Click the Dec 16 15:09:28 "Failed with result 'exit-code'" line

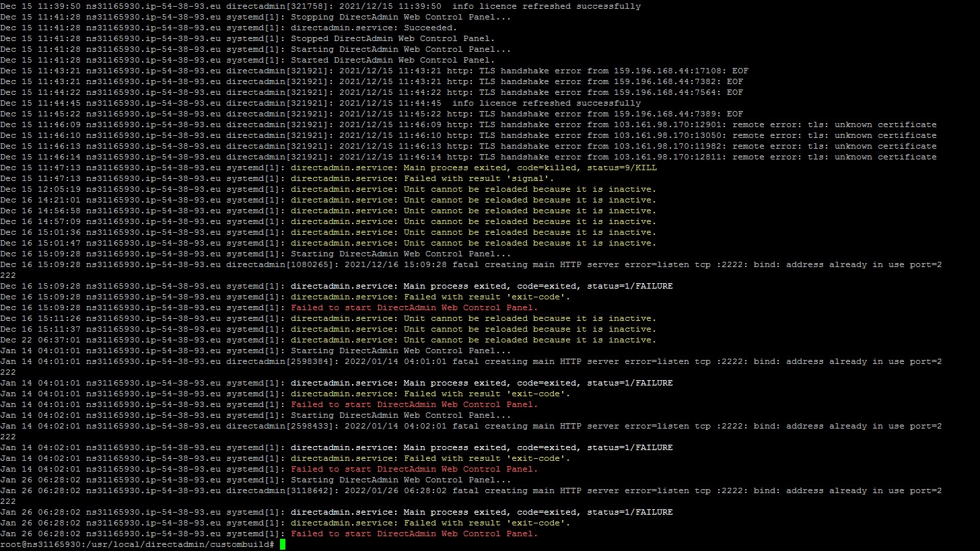point(285,297)
